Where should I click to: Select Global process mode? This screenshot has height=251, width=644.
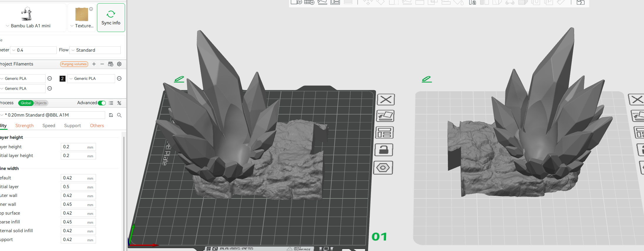26,103
